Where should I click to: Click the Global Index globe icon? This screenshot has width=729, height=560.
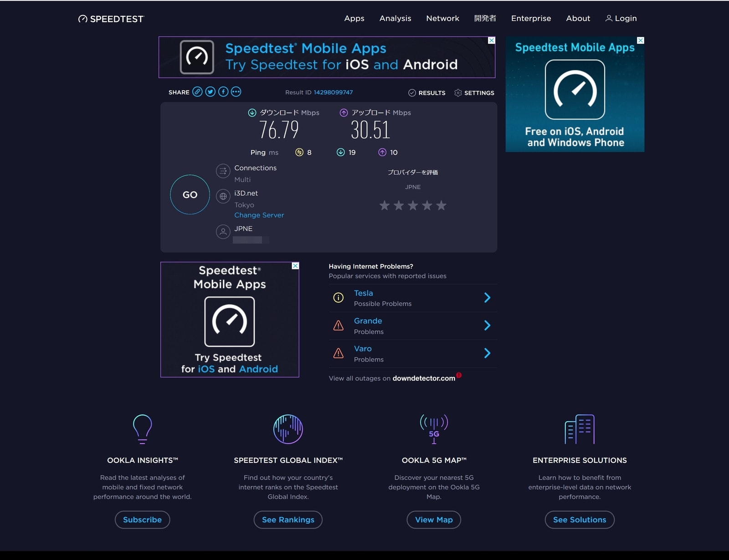point(288,429)
